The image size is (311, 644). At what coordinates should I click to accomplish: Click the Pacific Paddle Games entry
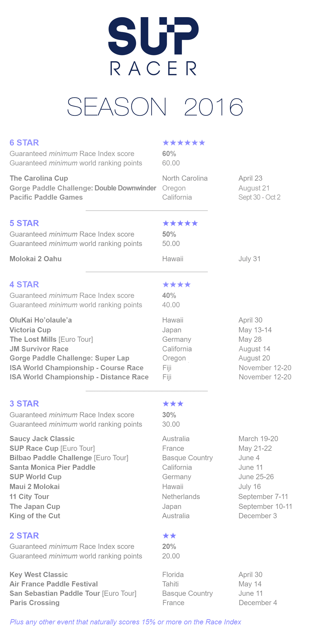(x=46, y=197)
